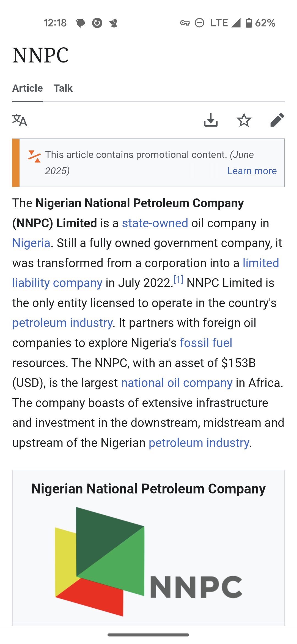Image resolution: width=297 pixels, height=644 pixels.
Task: Select the Article tab
Action: tap(28, 88)
